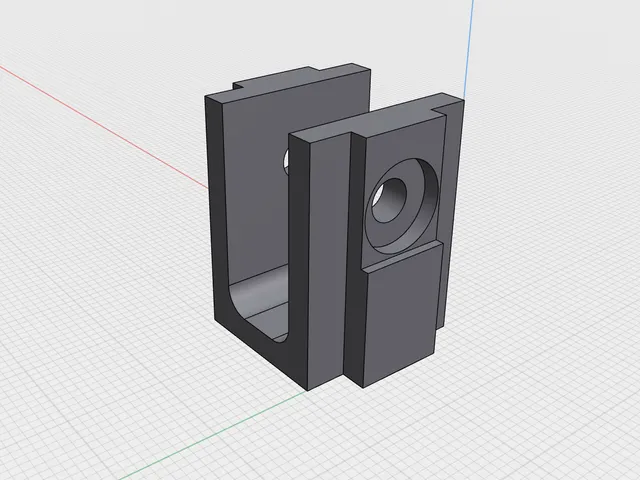
Task: Select the lower raised rectangular pad below the hole
Action: [x=402, y=316]
